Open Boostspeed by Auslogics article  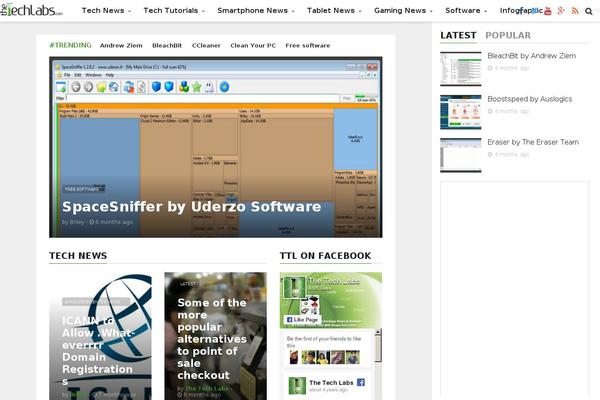click(x=530, y=99)
